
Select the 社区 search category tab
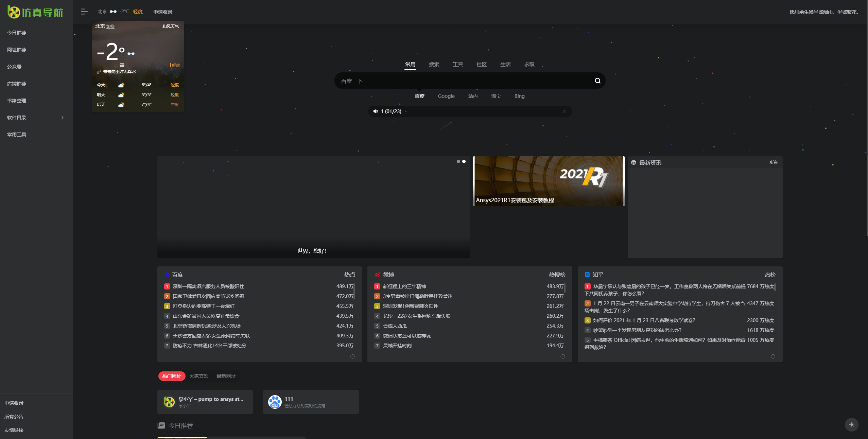[482, 65]
